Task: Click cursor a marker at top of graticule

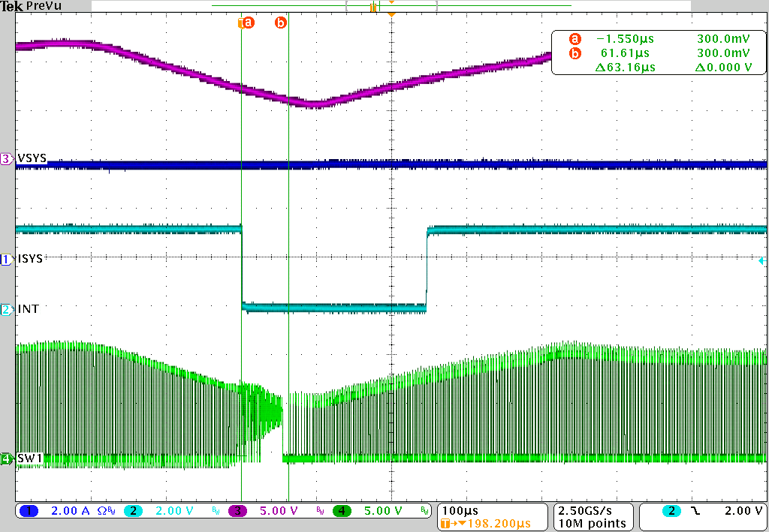Action: [x=246, y=23]
